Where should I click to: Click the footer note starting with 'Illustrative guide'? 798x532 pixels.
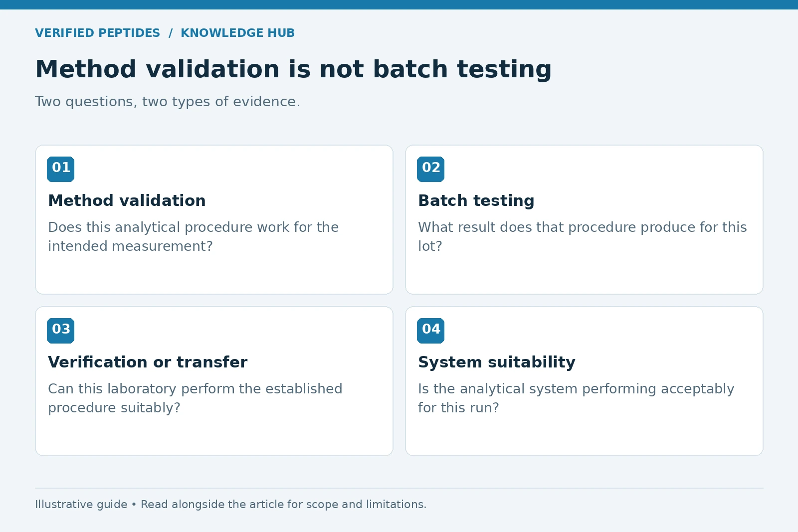pos(230,504)
